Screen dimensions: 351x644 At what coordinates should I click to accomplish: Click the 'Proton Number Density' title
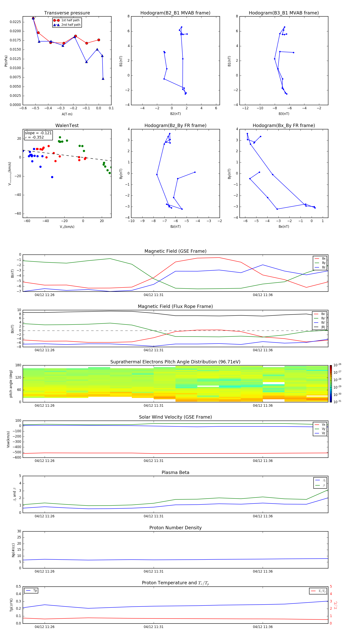pyautogui.click(x=175, y=528)
